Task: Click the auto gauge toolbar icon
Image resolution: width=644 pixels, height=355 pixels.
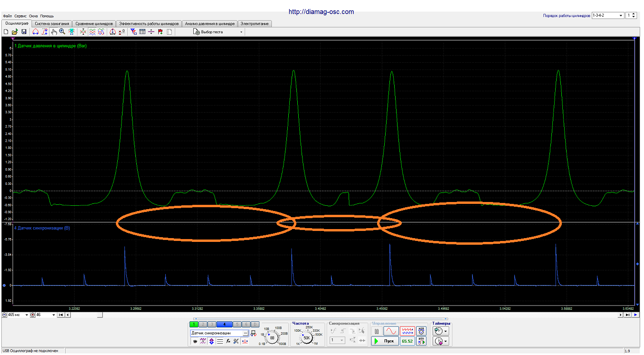Action: [x=113, y=32]
